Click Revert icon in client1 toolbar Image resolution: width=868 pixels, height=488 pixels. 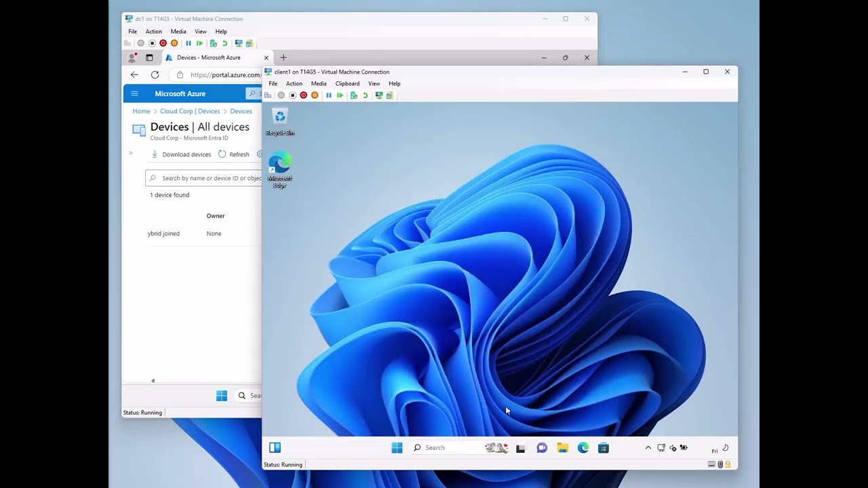365,96
